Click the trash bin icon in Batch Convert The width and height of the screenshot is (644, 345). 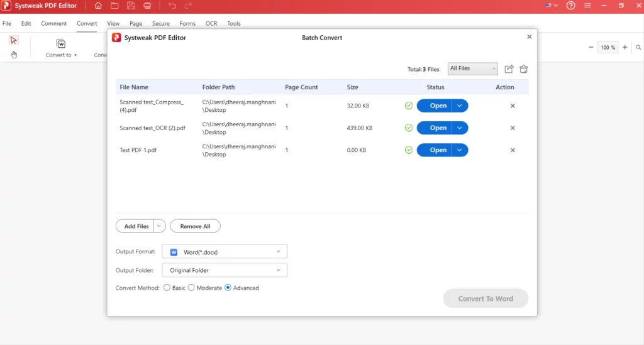[x=524, y=69]
